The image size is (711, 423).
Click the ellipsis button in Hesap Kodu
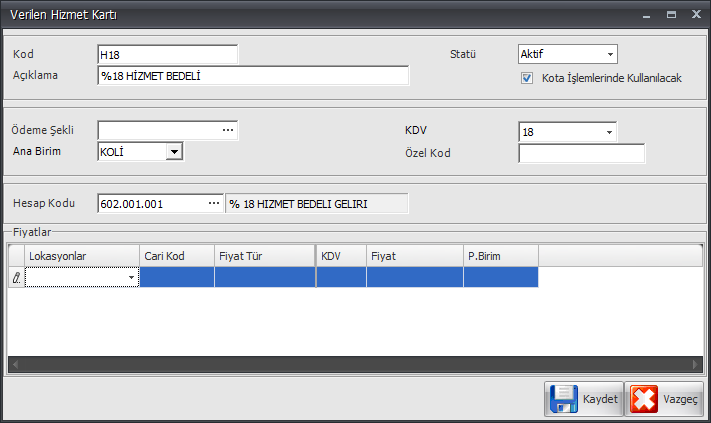tap(213, 203)
